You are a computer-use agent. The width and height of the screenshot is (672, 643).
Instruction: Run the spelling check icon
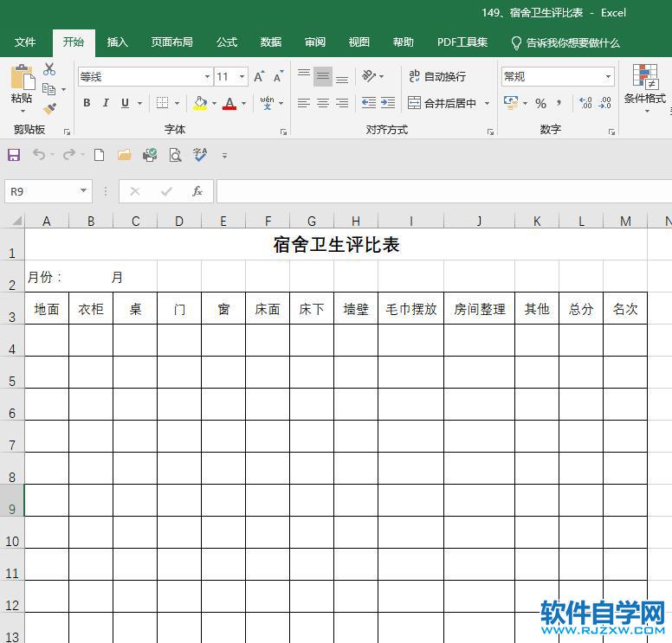tap(200, 155)
